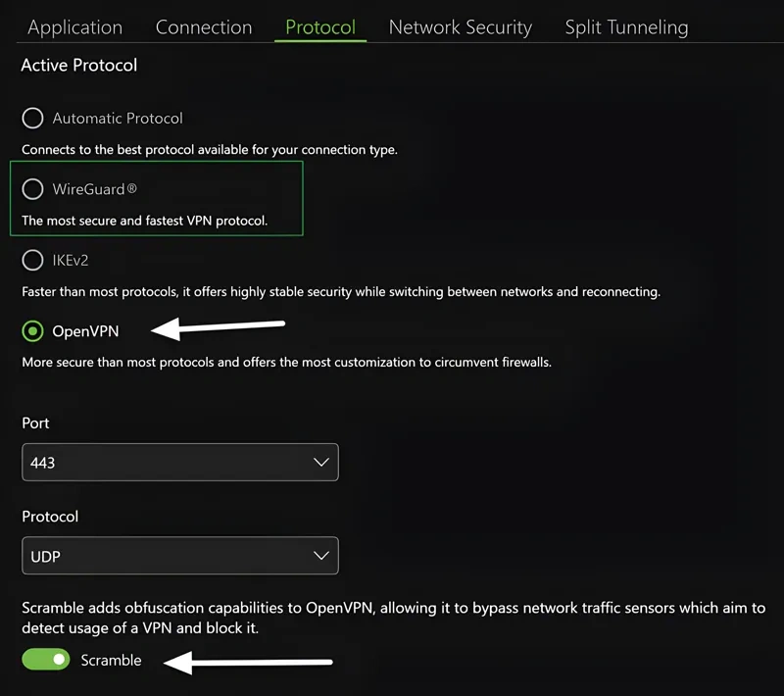Click the Port dropdown chevron icon
The width and height of the screenshot is (784, 696).
coord(320,462)
